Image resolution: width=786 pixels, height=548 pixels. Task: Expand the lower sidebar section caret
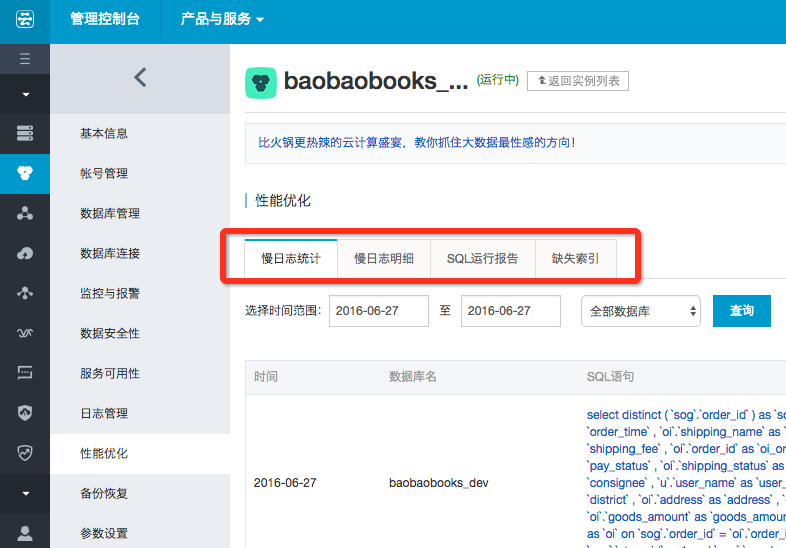tap(25, 494)
